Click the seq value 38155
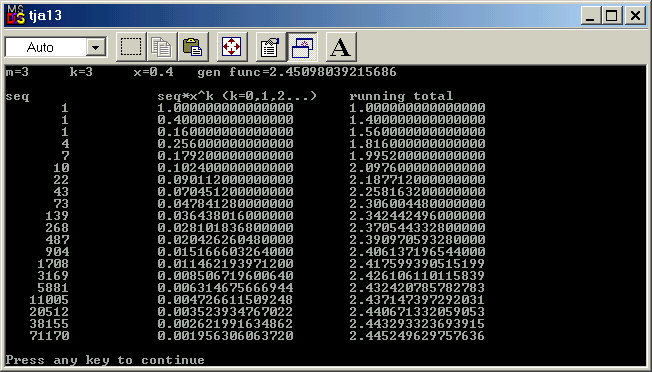652x372 pixels. 49,324
